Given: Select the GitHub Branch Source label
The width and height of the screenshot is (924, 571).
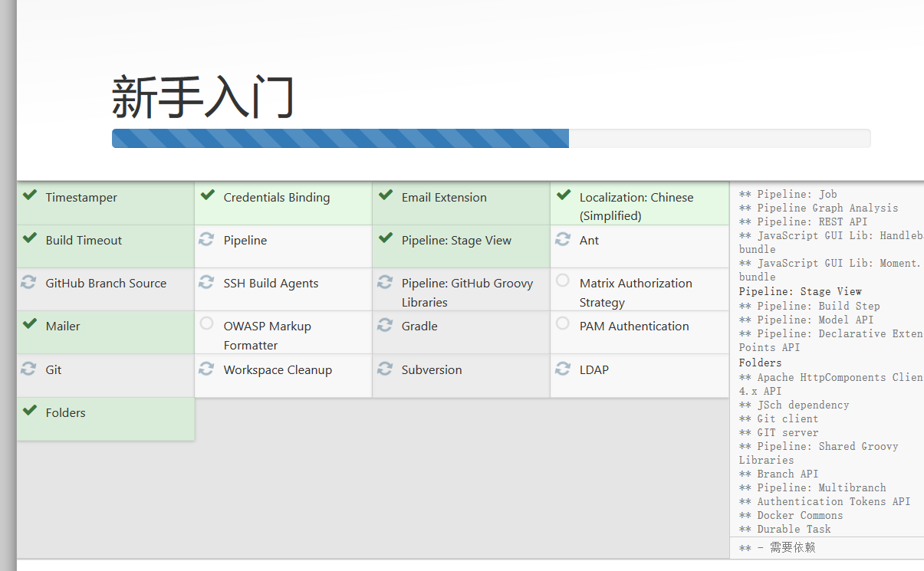Looking at the screenshot, I should [106, 284].
